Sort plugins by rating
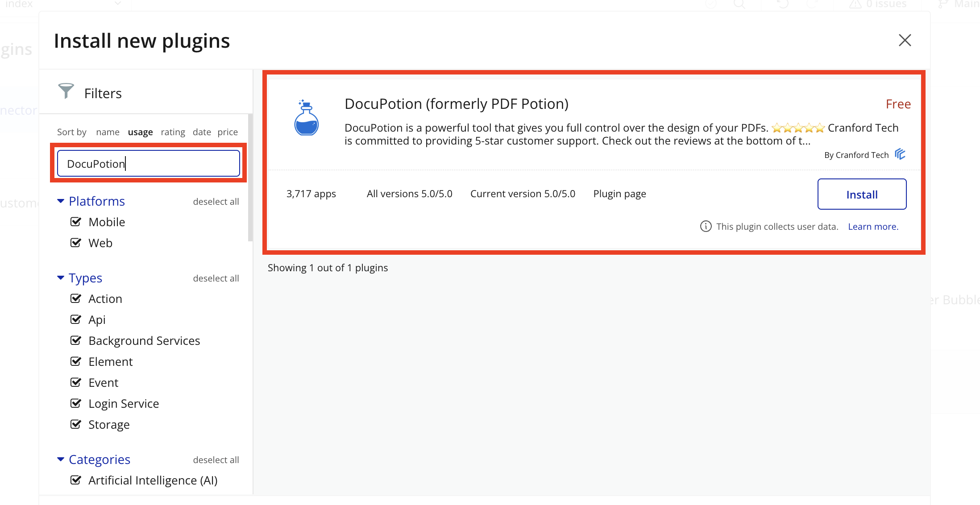The image size is (980, 505). [x=173, y=132]
